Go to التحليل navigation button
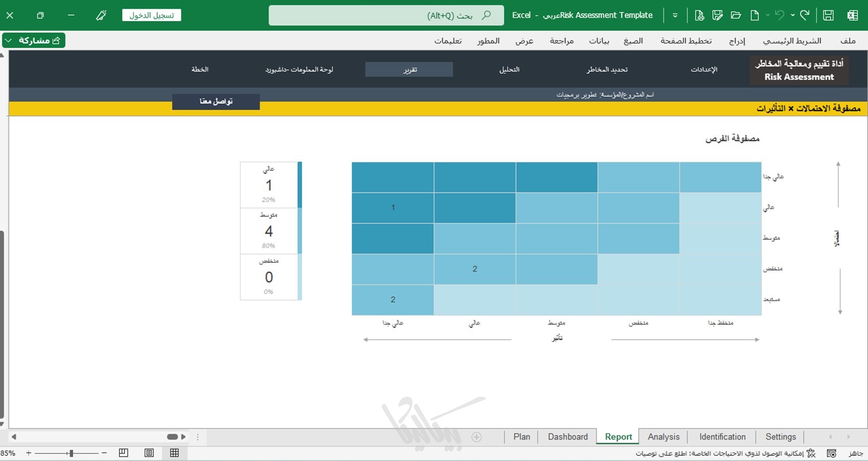The height and width of the screenshot is (461, 868). point(509,69)
